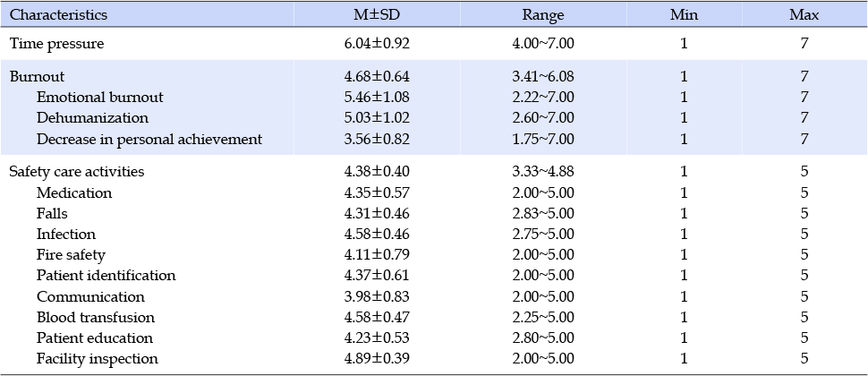Click the Range column header
The image size is (868, 376).
[x=543, y=15]
